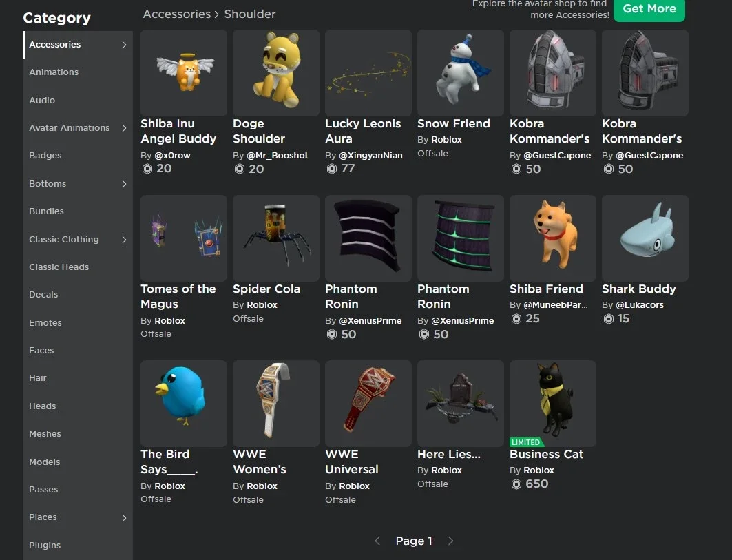Open the Shiba Inu Angel Buddy thumbnail
Viewport: 732px width, 560px height.
click(183, 73)
